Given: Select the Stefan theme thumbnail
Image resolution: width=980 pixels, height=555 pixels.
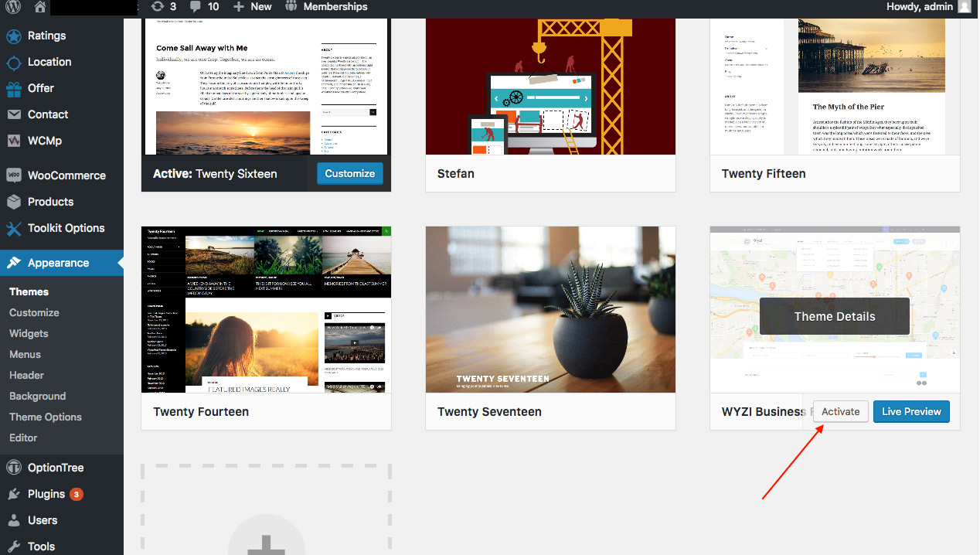Looking at the screenshot, I should [550, 87].
